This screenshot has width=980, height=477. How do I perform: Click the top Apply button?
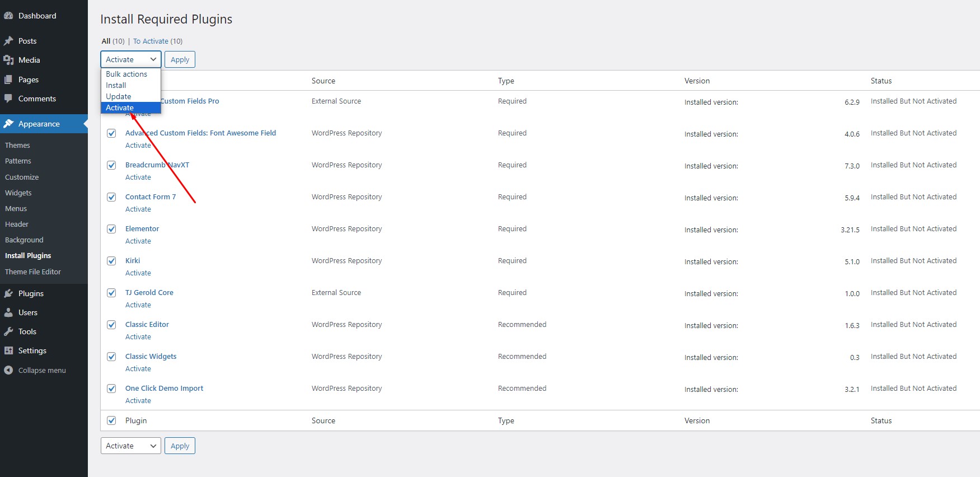click(180, 59)
